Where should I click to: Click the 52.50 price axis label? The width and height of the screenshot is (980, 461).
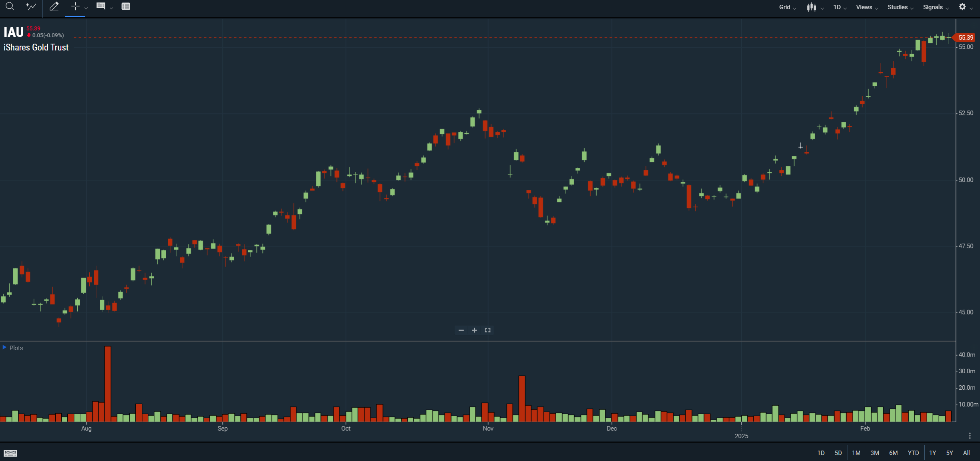tap(966, 113)
